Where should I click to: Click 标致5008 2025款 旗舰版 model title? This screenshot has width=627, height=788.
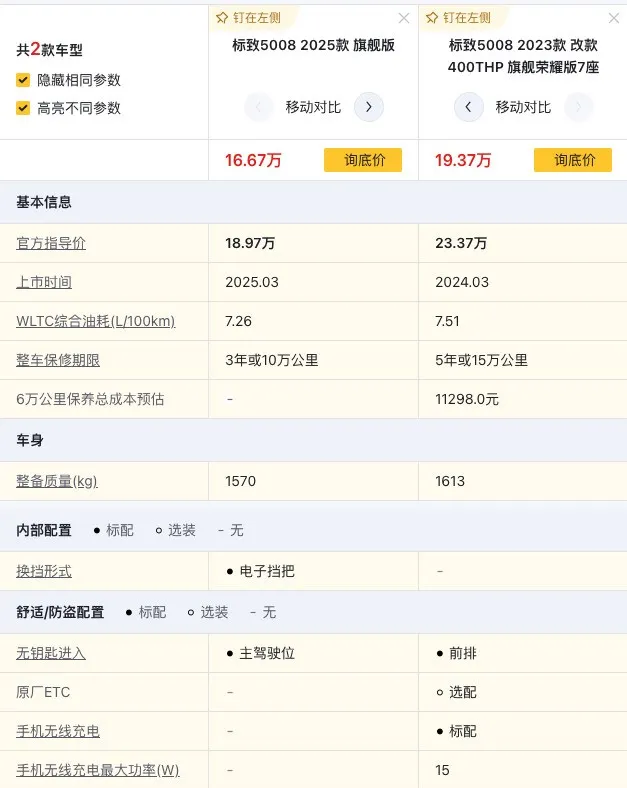313,45
